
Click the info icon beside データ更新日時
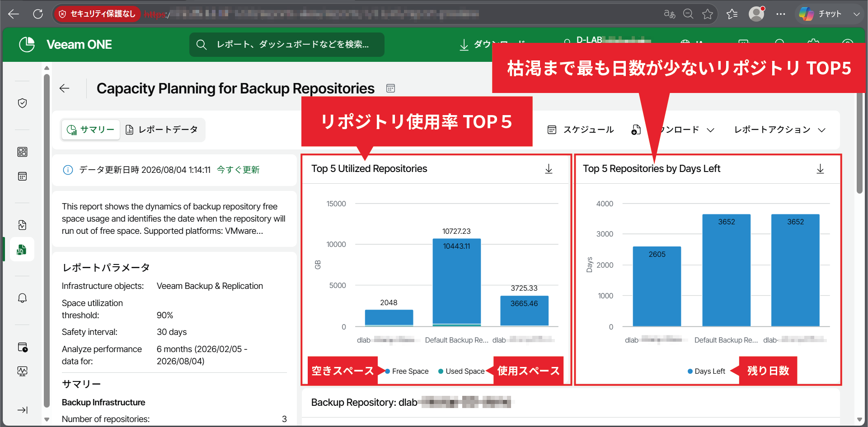click(68, 170)
